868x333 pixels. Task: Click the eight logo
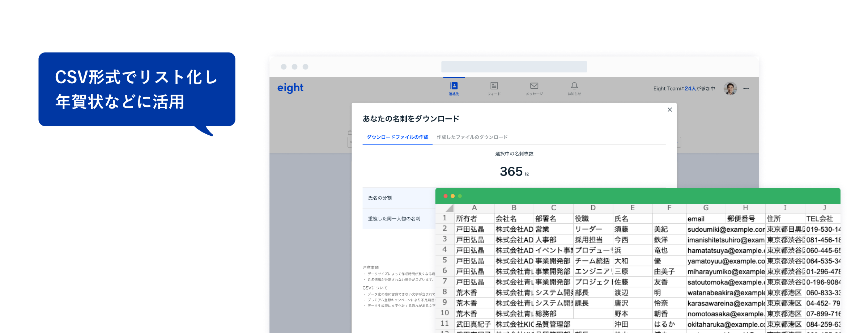pos(290,88)
